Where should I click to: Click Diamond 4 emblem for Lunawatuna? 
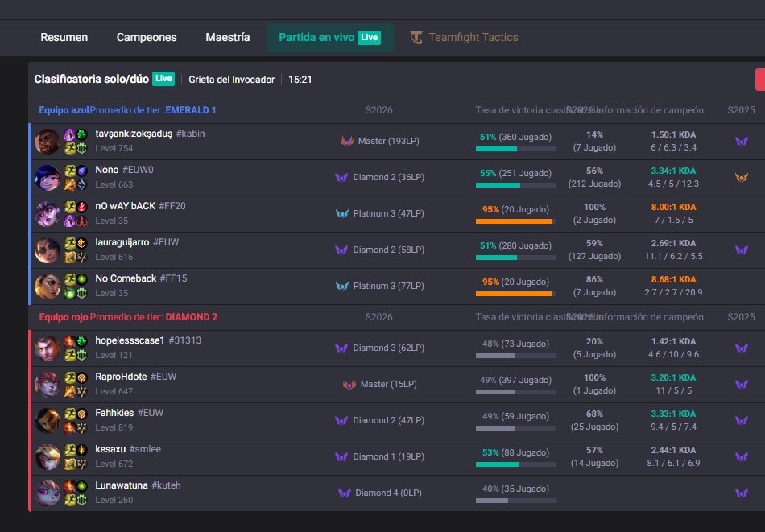(x=345, y=493)
